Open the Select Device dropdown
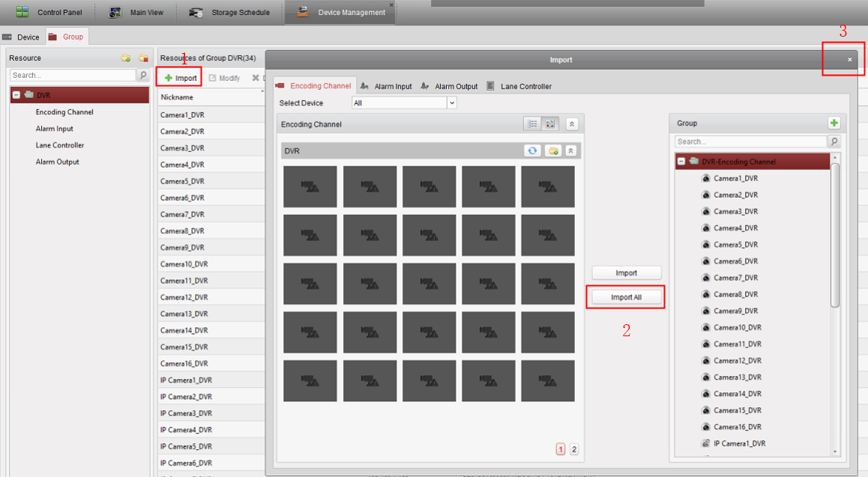 451,103
